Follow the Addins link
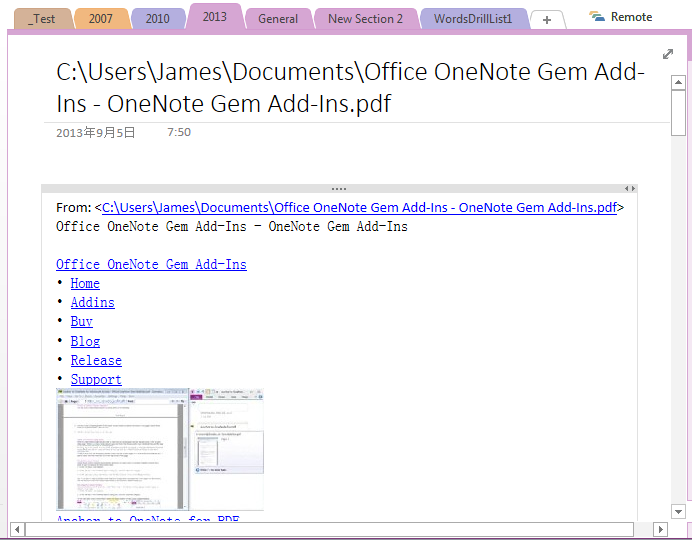This screenshot has height=540, width=692. (93, 303)
